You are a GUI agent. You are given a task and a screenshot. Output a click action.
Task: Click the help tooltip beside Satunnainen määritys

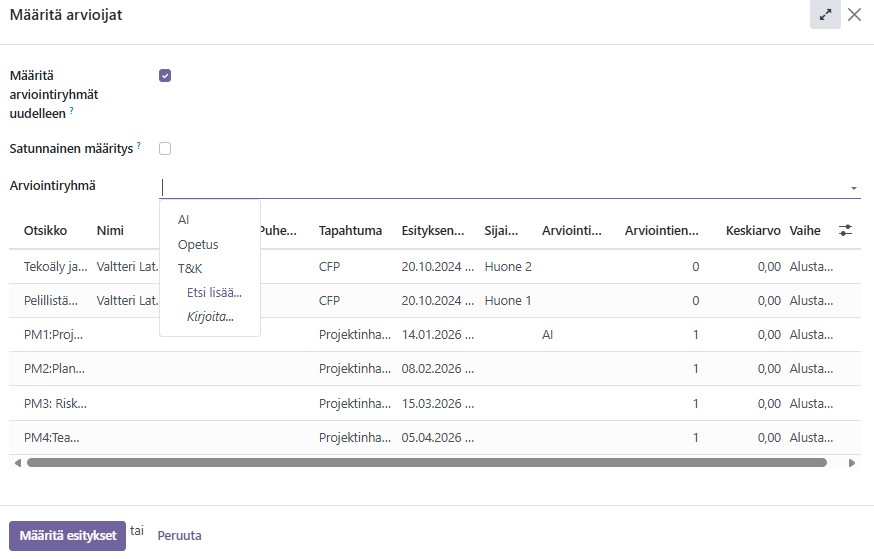139,146
